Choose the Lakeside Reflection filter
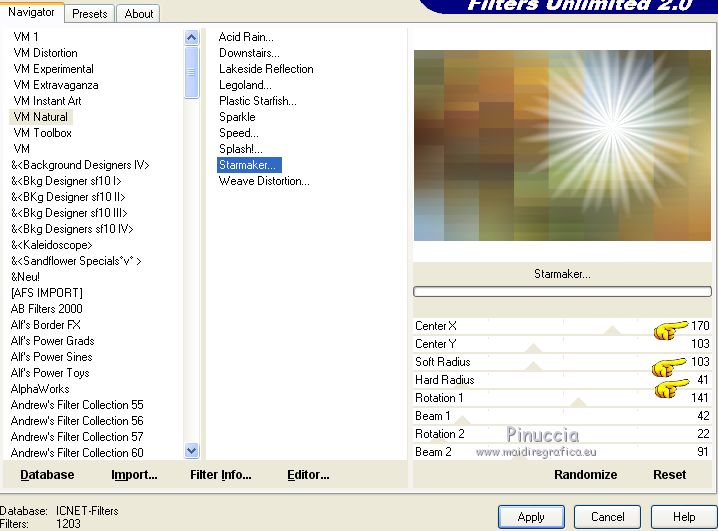The width and height of the screenshot is (718, 531). tap(266, 69)
